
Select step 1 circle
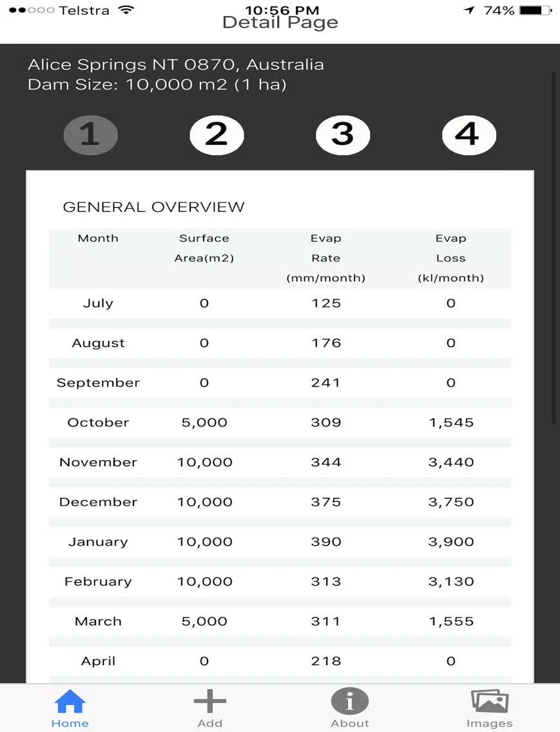[x=91, y=135]
